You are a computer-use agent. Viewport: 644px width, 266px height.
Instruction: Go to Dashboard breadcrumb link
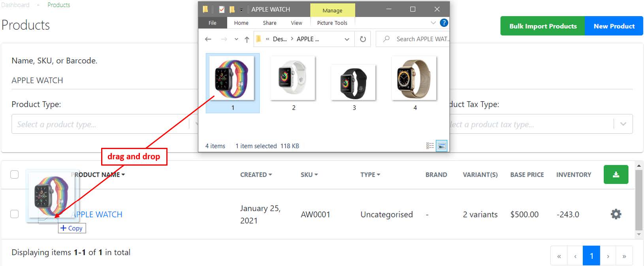[x=15, y=5]
